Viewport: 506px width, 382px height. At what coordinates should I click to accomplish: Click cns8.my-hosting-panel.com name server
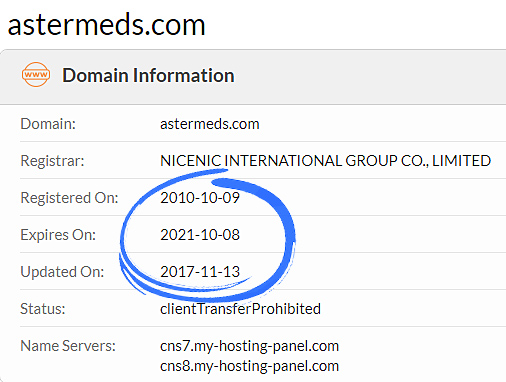(x=249, y=366)
